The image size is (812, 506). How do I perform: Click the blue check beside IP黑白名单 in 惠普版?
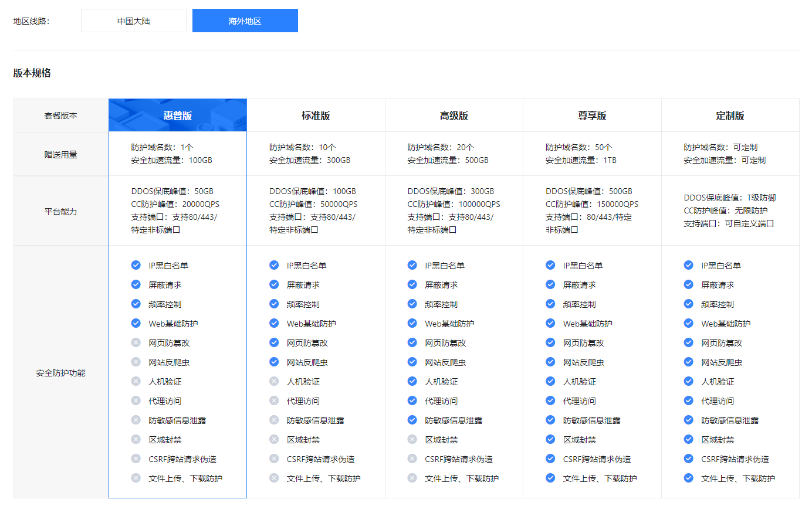coord(136,265)
